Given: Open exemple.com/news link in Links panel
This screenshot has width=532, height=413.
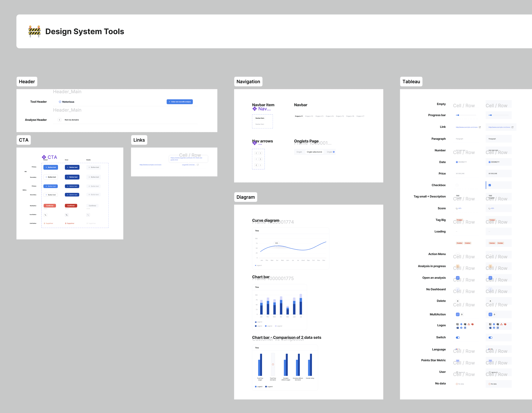Looking at the screenshot, I should pyautogui.click(x=150, y=165).
